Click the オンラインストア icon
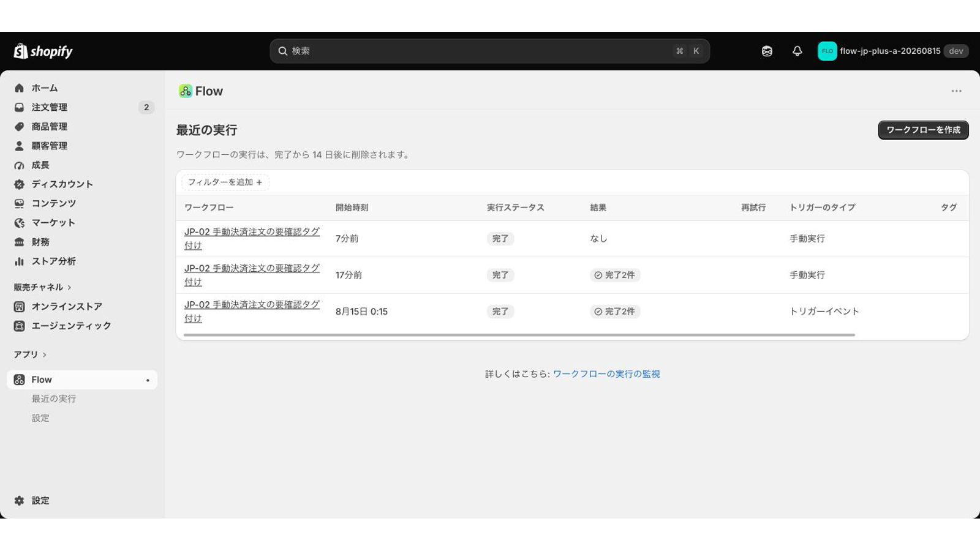Viewport: 980px width, 551px height. point(20,307)
